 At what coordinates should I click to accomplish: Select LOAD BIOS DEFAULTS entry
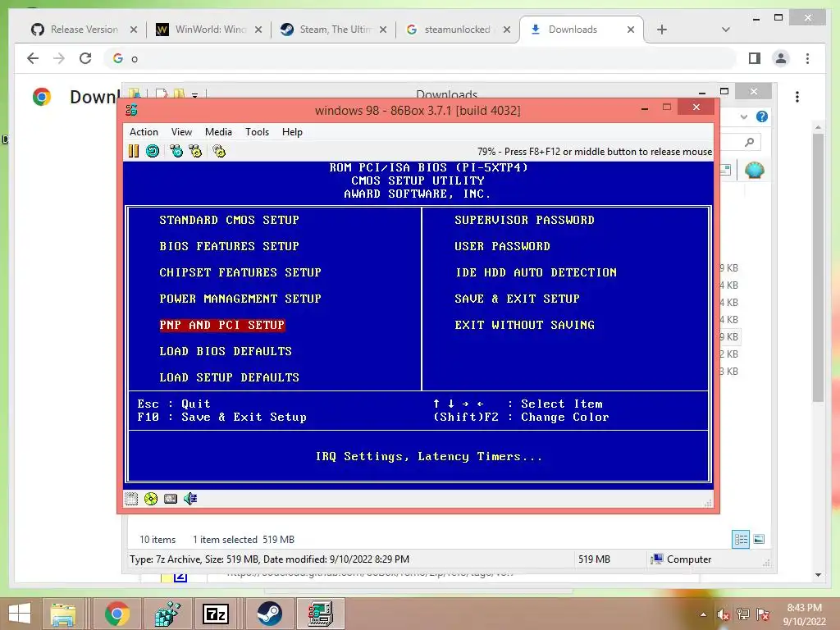[x=226, y=351]
